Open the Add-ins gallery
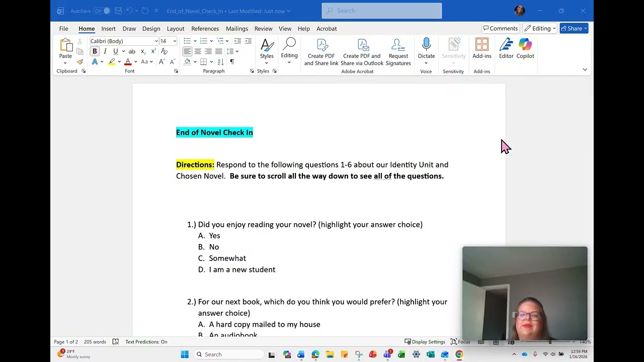 (x=482, y=49)
